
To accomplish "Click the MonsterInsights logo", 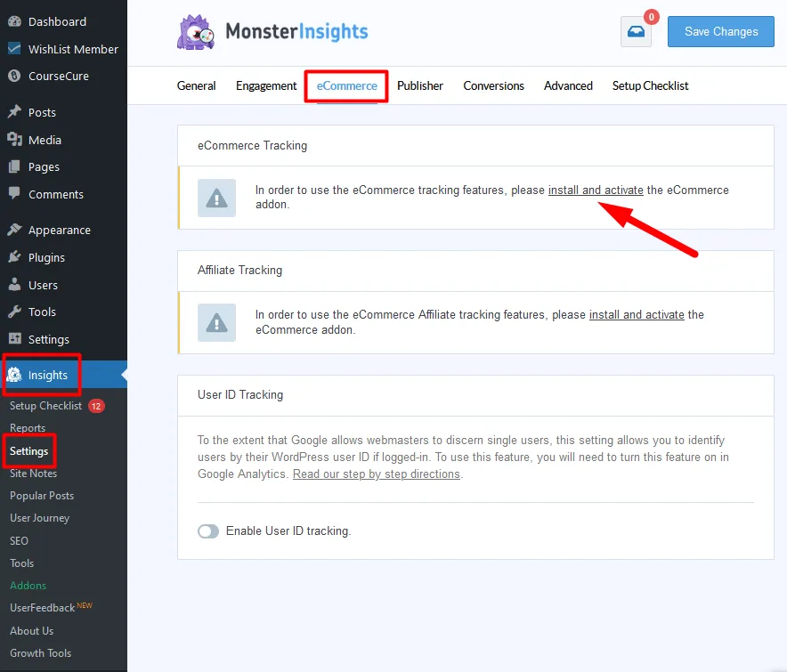I will [x=272, y=32].
